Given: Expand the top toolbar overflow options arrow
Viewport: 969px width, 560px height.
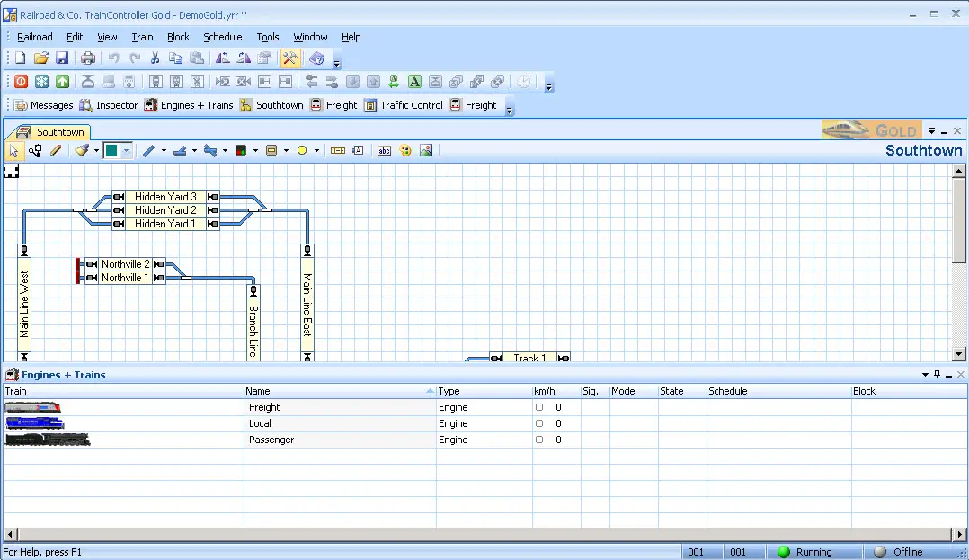Looking at the screenshot, I should point(337,62).
